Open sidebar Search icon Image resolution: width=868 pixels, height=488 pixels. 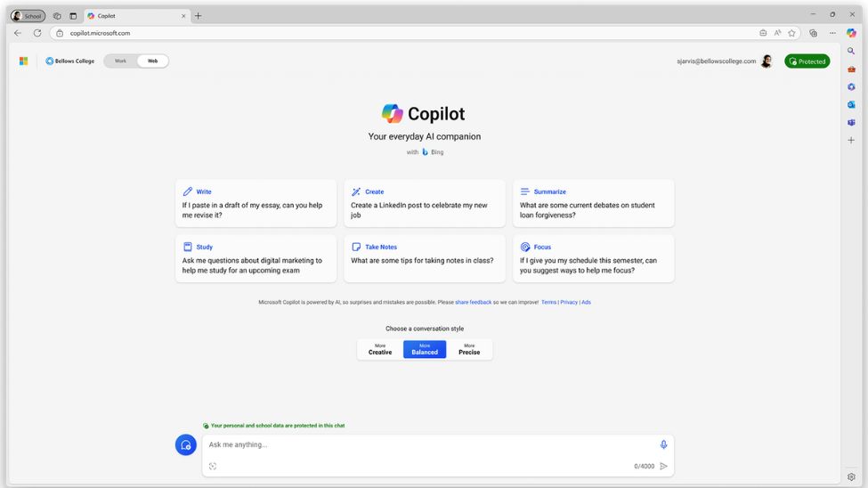tap(851, 51)
